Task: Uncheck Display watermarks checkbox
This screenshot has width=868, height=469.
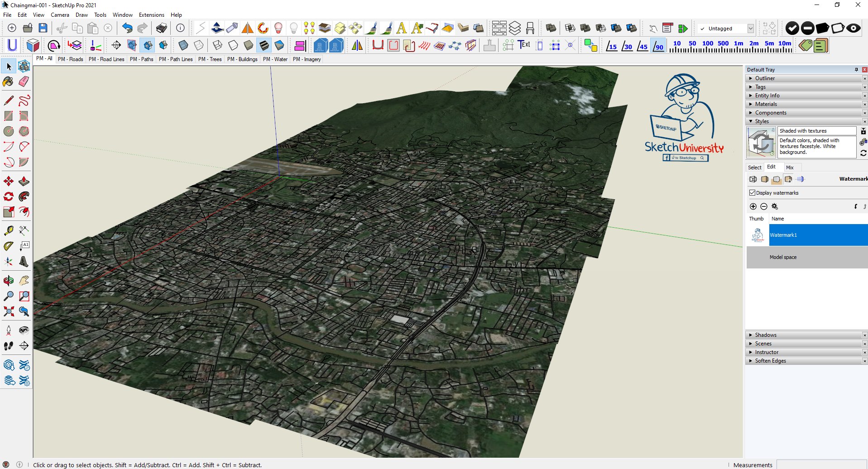Action: click(x=752, y=193)
